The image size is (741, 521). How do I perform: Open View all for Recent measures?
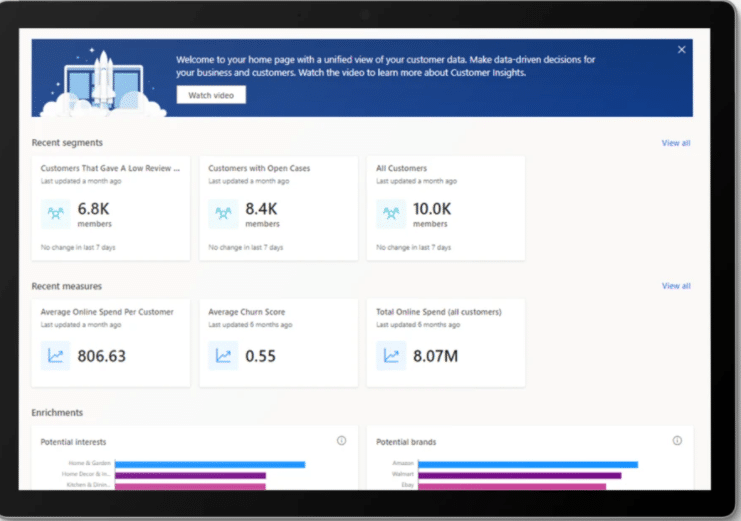click(x=676, y=286)
